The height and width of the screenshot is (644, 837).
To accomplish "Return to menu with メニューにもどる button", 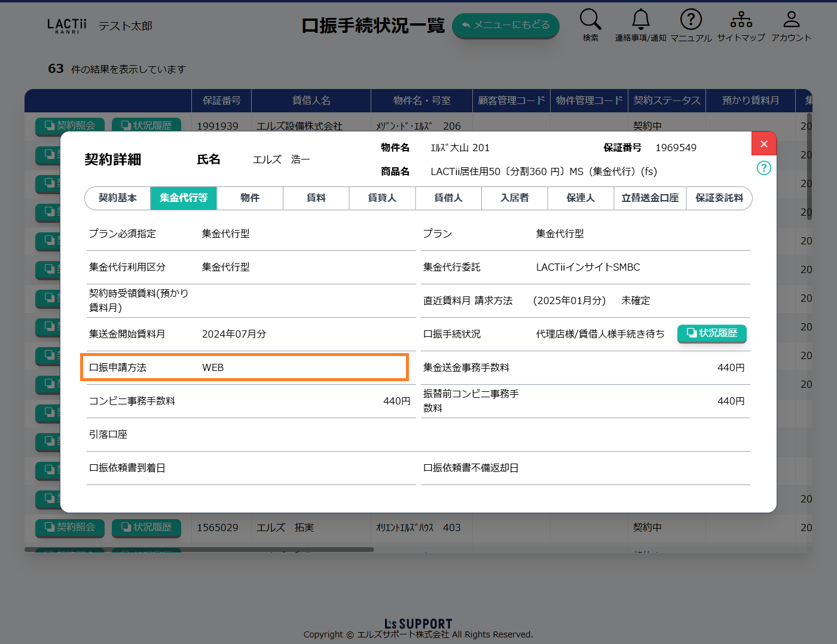I will [505, 25].
